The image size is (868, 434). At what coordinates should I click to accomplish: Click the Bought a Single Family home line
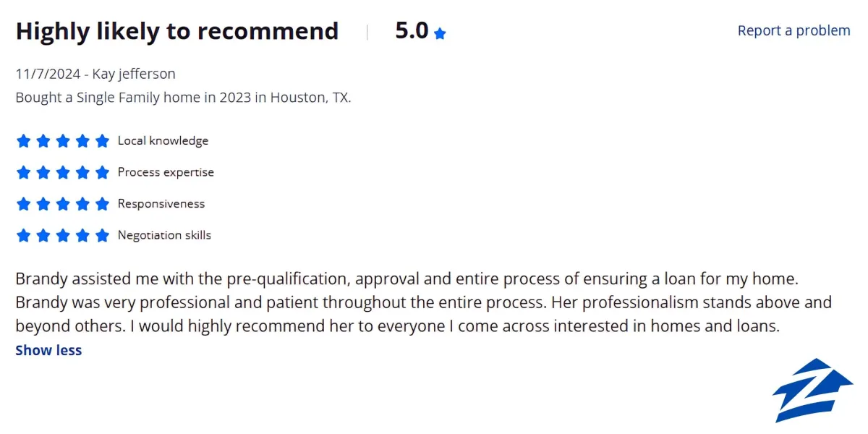coord(184,98)
